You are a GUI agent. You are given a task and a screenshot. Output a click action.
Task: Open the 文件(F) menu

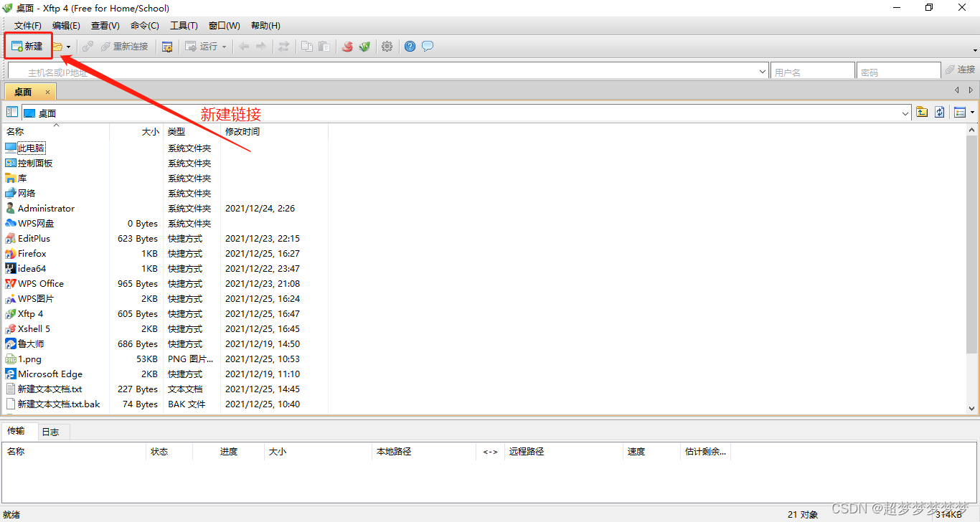click(x=27, y=26)
